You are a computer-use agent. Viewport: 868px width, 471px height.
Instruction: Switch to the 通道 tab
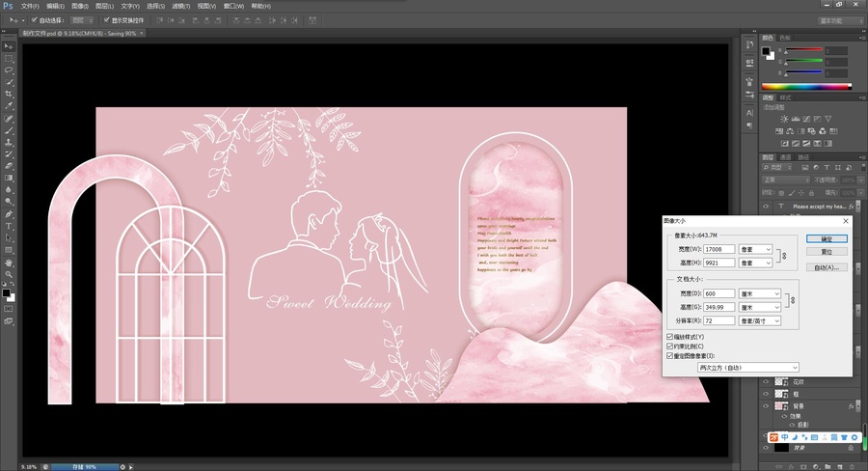[x=785, y=157]
